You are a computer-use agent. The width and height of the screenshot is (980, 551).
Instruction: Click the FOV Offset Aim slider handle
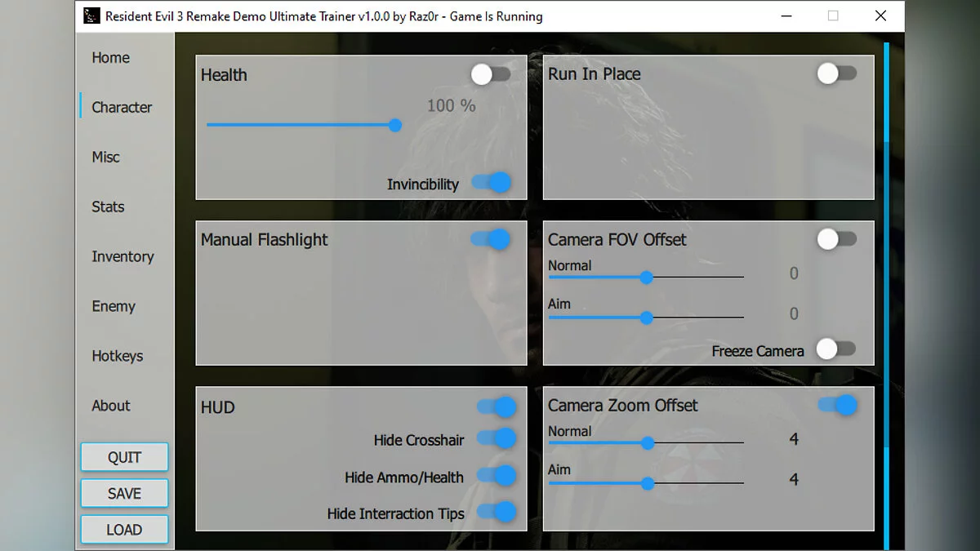pyautogui.click(x=647, y=318)
